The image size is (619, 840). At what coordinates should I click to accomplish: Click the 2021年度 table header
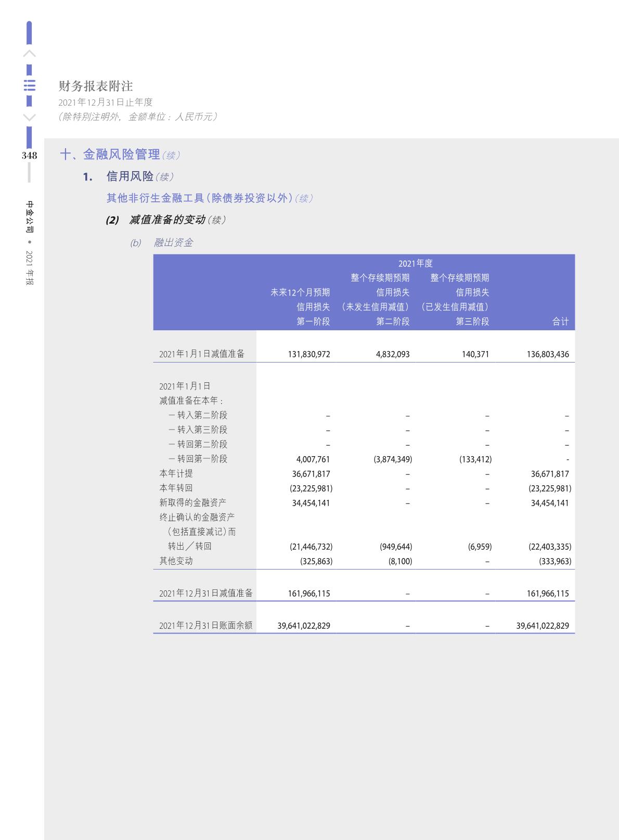coord(415,264)
